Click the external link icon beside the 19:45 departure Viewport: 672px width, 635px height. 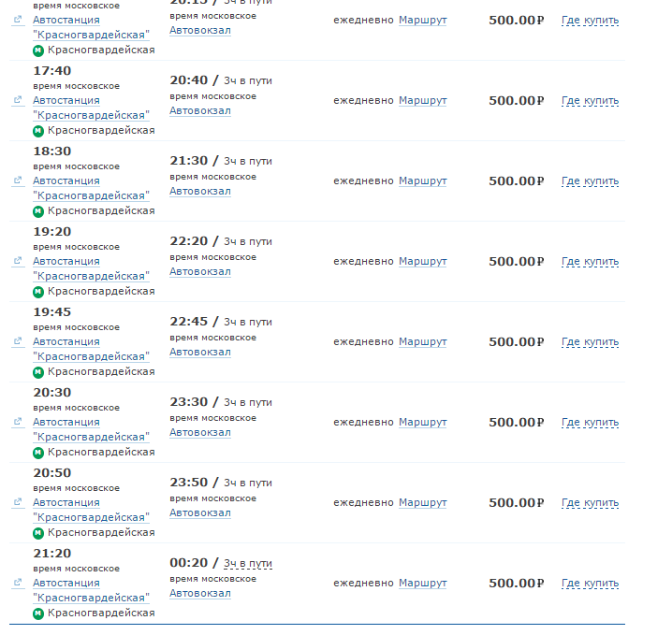click(x=18, y=341)
